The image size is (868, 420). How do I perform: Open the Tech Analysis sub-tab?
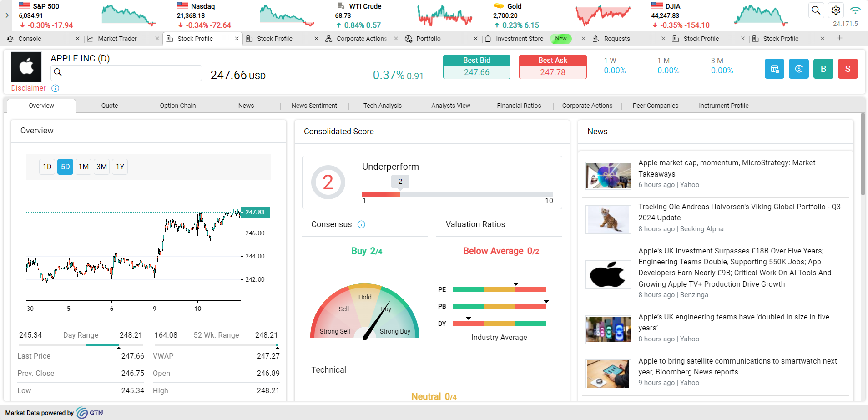coord(383,106)
